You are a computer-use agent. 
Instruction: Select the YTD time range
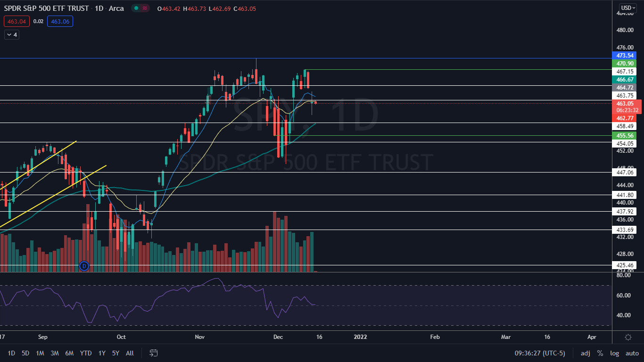(x=86, y=353)
